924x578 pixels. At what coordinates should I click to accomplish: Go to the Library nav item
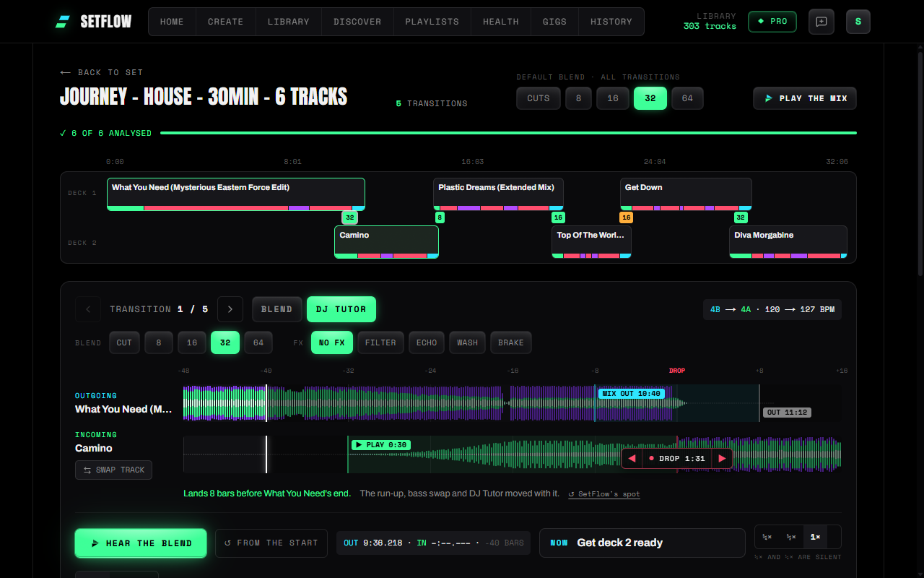(x=289, y=22)
